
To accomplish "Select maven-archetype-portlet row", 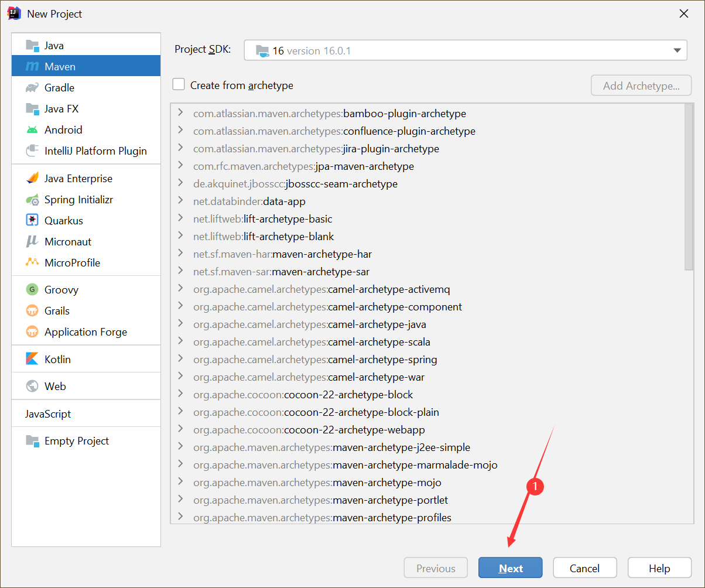I will 427,500.
